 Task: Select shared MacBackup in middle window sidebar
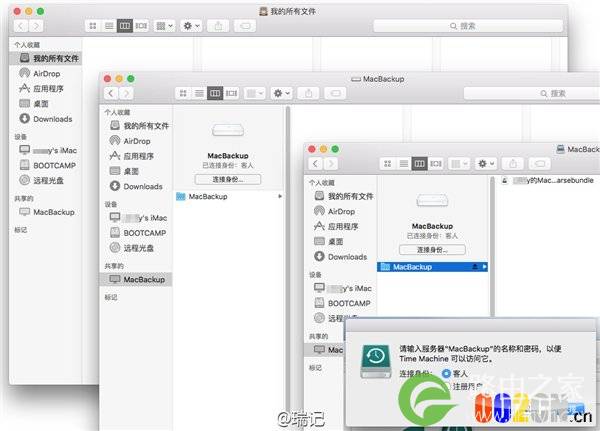(136, 279)
